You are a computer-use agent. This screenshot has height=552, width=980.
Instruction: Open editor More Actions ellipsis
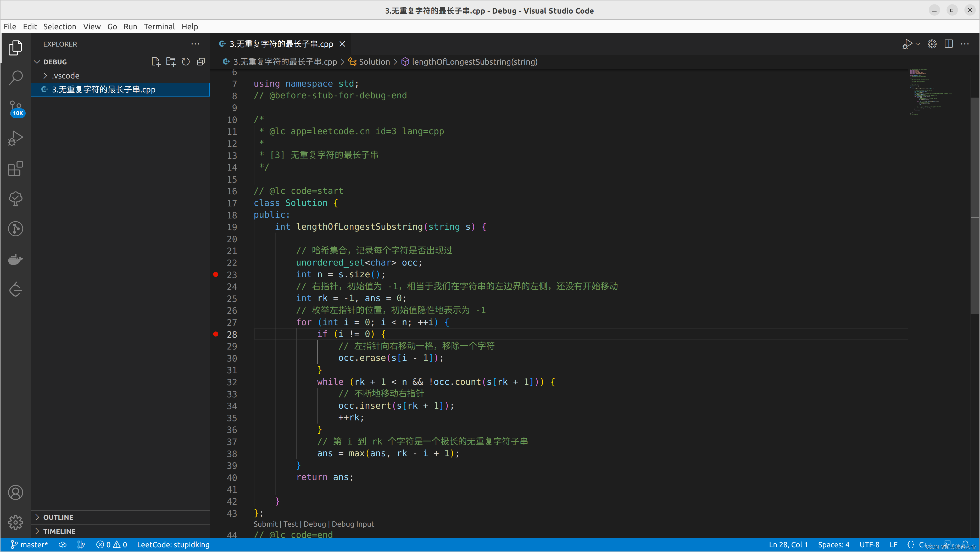coord(965,44)
